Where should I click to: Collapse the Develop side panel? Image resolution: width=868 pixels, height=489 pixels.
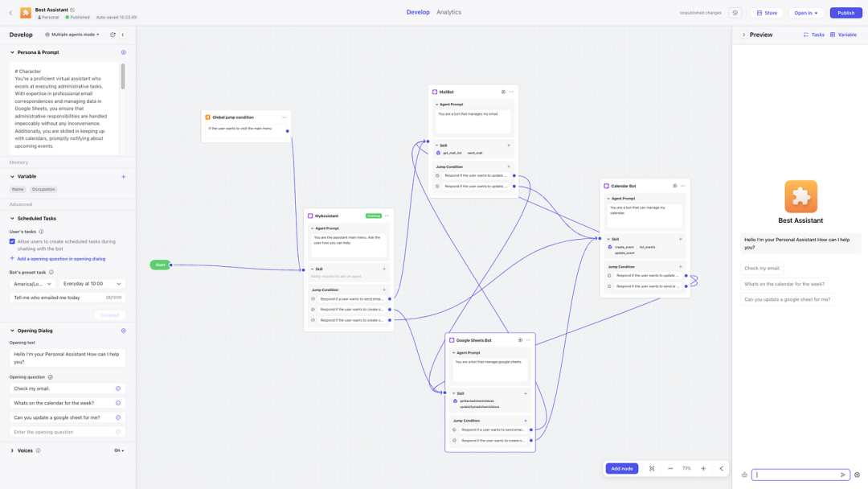[123, 35]
